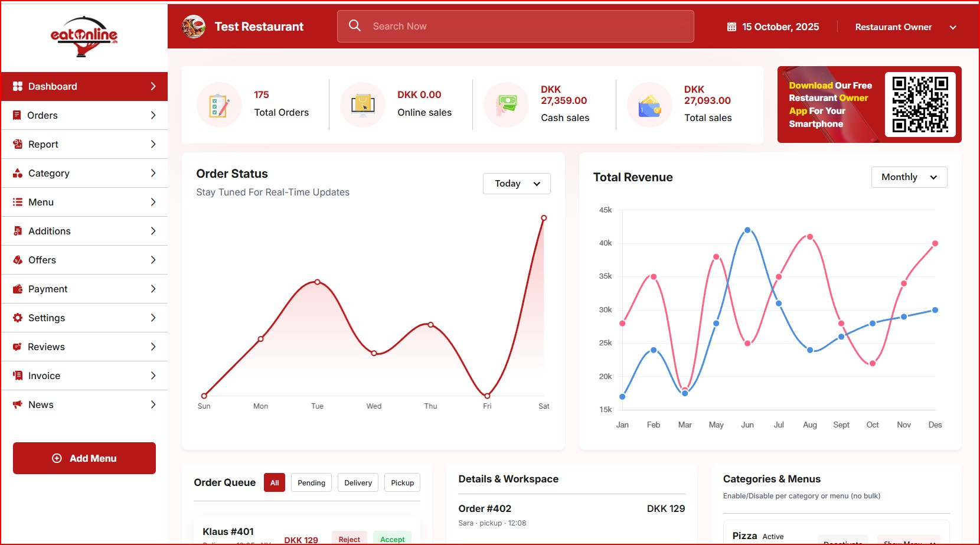This screenshot has width=980, height=545.
Task: Open the search magnifier icon
Action: coord(355,26)
